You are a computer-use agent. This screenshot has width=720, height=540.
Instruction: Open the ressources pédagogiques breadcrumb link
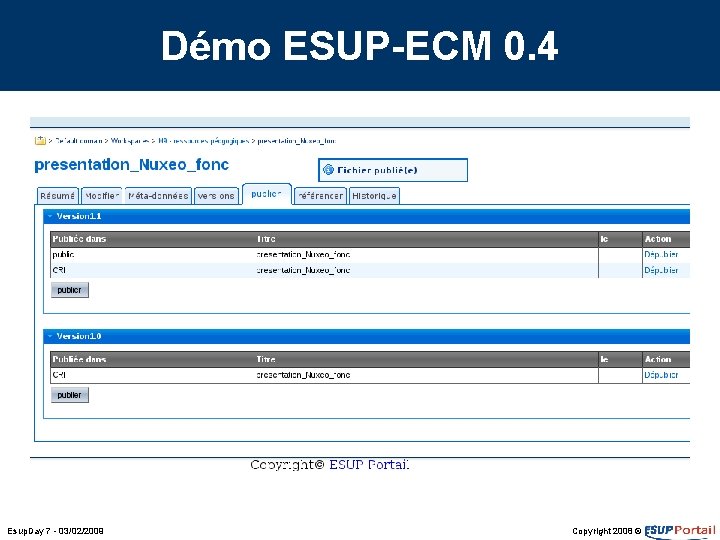pos(203,141)
